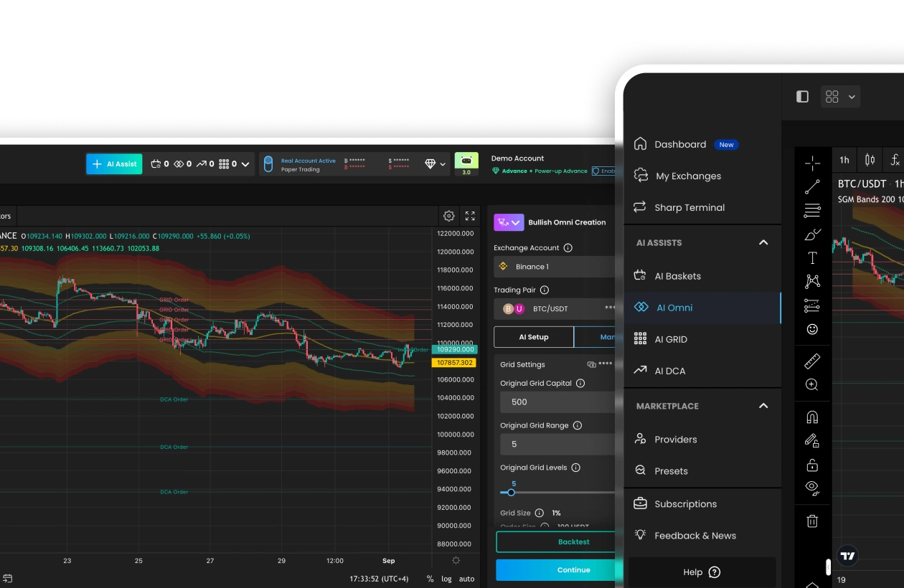Click the Continue button
The width and height of the screenshot is (904, 588).
(556, 570)
